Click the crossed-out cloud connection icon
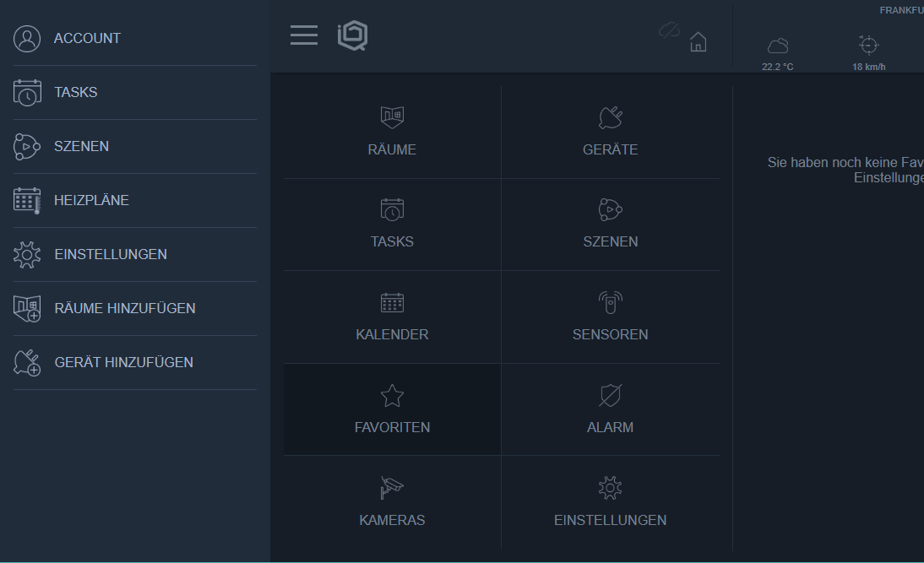 click(x=669, y=30)
